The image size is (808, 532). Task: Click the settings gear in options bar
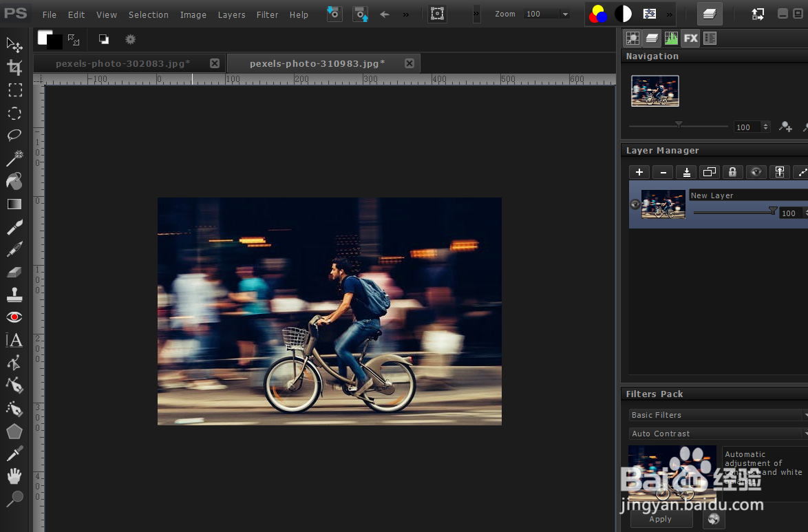coord(130,39)
